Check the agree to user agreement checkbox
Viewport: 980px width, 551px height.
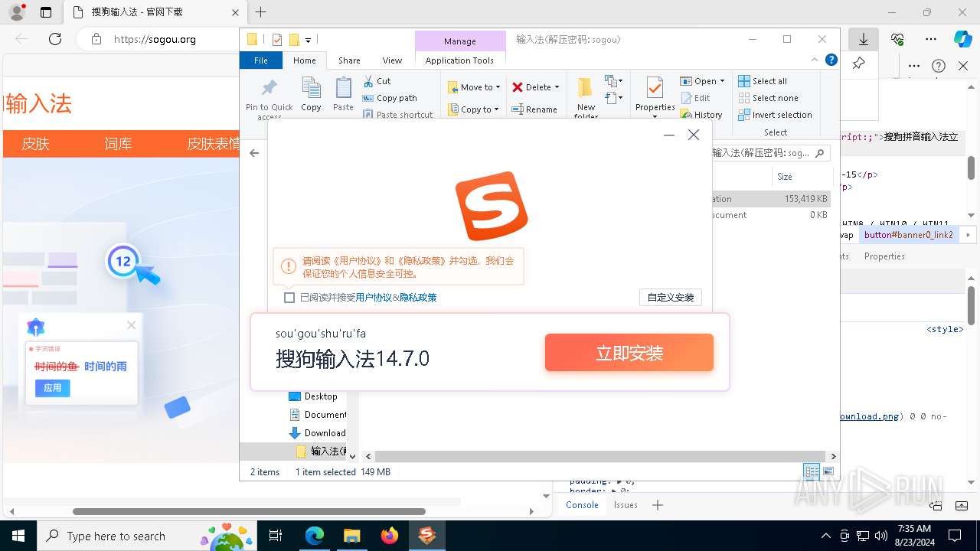pyautogui.click(x=289, y=298)
